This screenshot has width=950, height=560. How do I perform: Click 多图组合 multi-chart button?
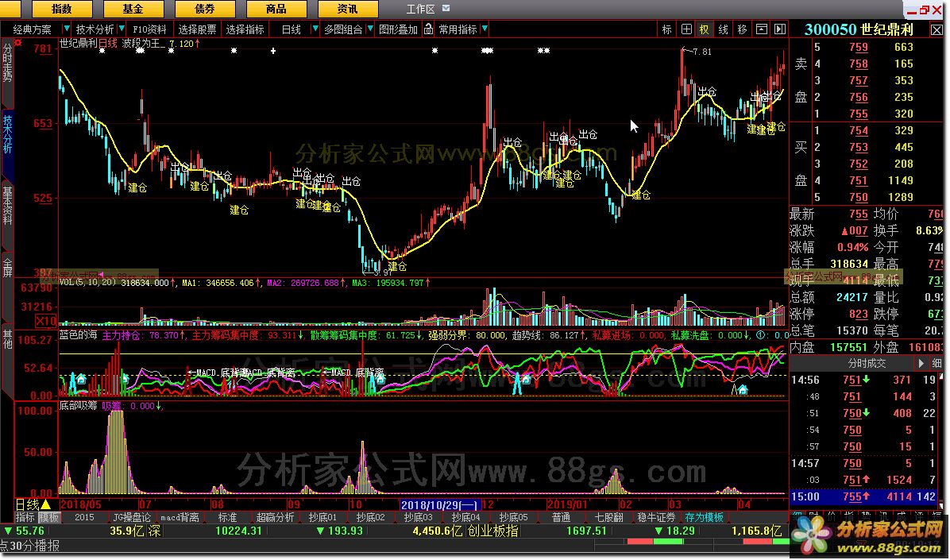(343, 29)
